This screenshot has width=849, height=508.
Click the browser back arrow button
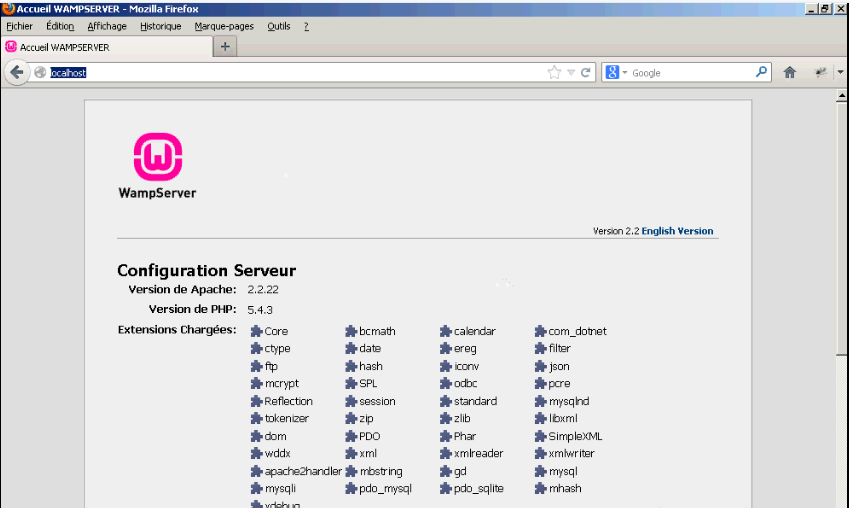click(x=17, y=72)
